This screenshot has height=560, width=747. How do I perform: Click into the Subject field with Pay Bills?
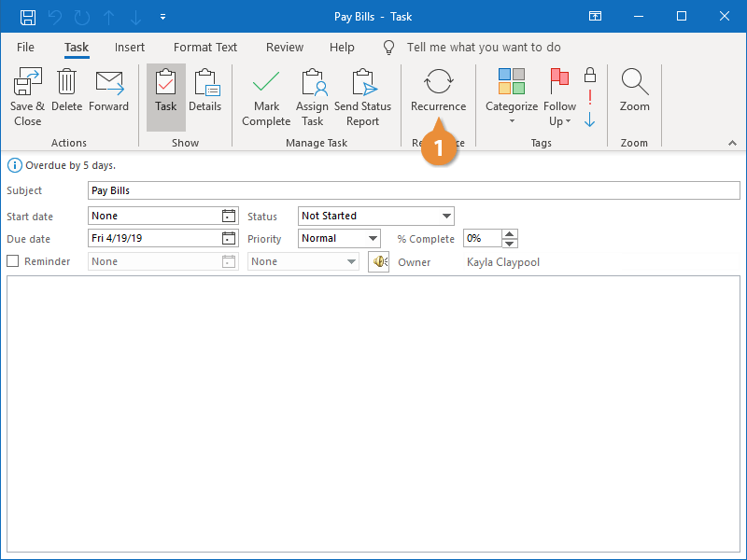[411, 190]
